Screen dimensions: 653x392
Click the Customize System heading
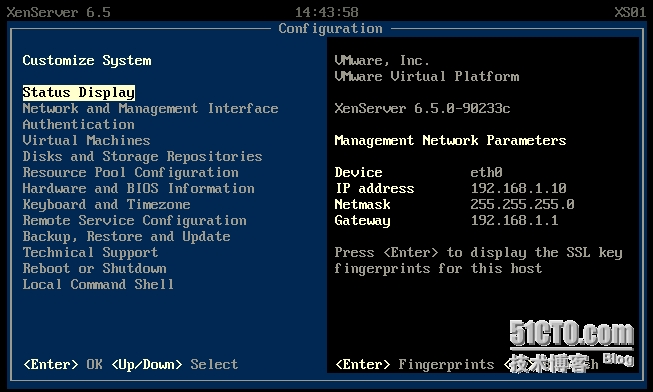87,60
